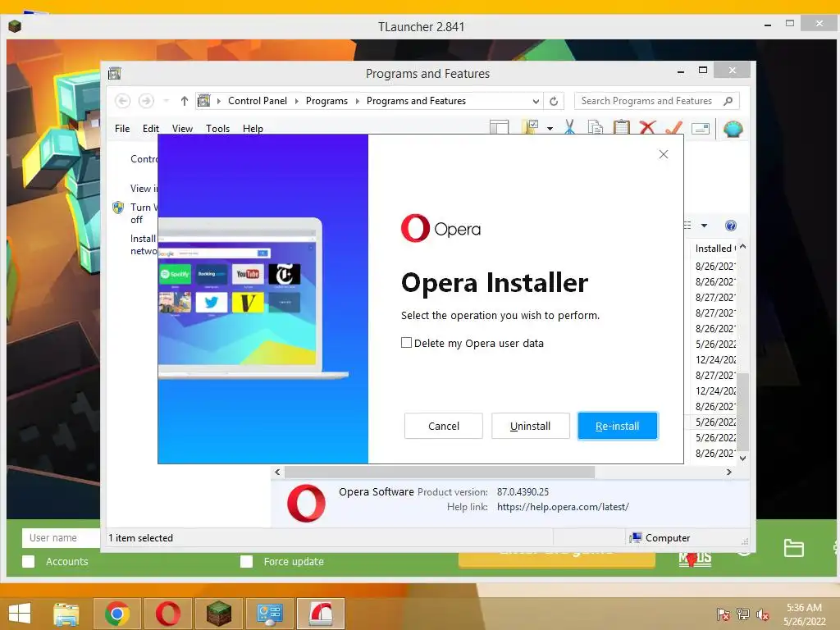Go up one level with Up arrow

point(185,101)
